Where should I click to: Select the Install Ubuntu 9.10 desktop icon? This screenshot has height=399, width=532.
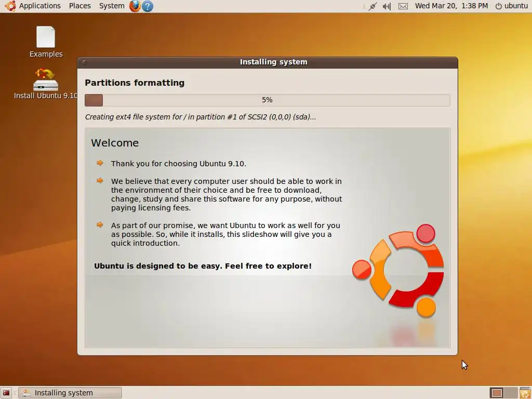(46, 84)
